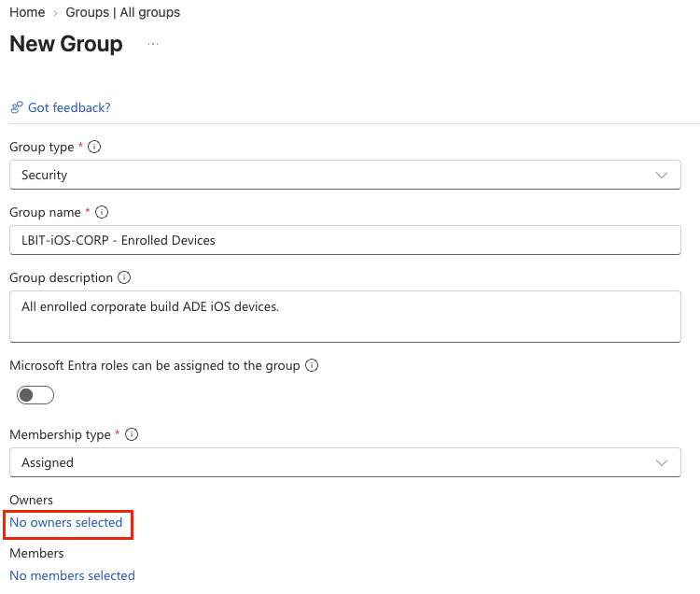Click inside the Group description text area
Image resolution: width=700 pixels, height=594 pixels.
(345, 317)
